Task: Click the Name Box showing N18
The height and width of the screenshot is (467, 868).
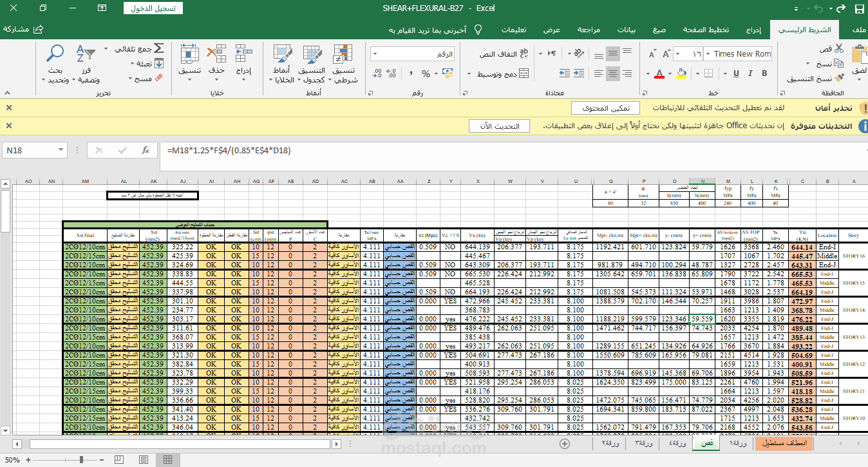Action: pos(34,150)
